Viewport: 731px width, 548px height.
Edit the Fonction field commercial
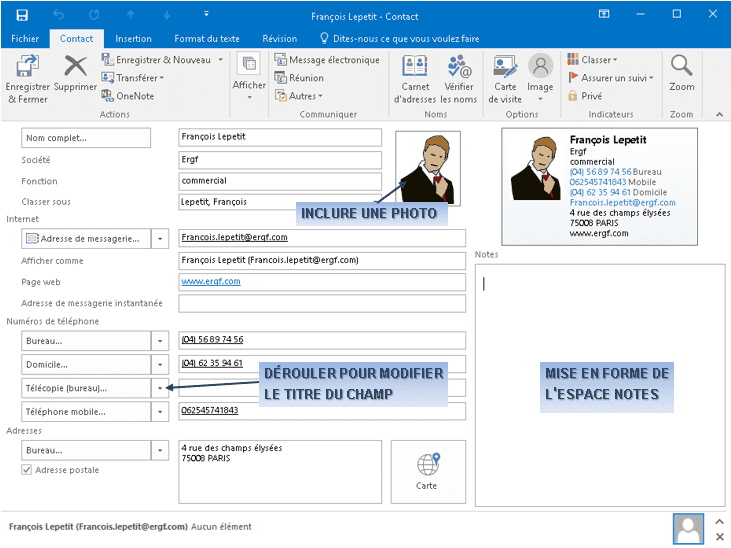[280, 181]
